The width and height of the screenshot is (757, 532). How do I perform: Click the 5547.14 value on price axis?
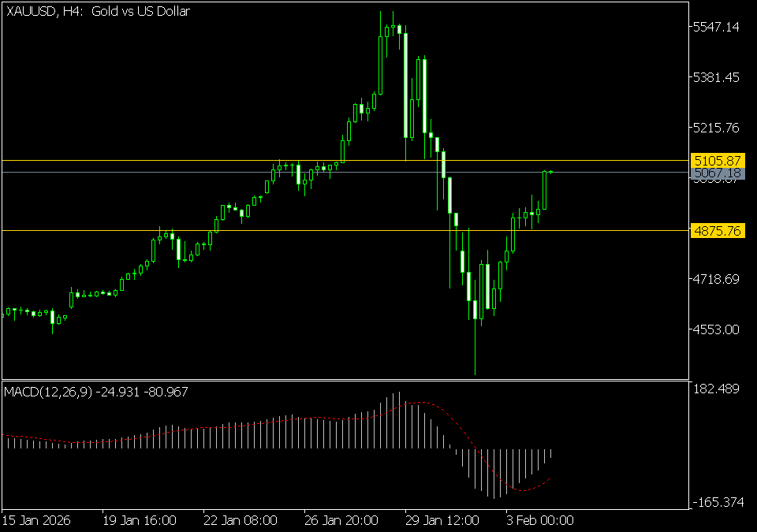click(715, 27)
